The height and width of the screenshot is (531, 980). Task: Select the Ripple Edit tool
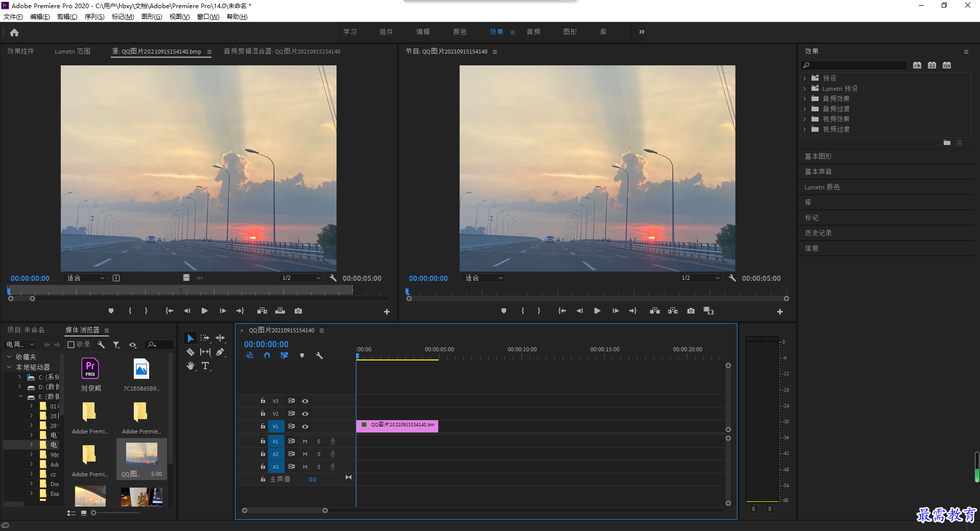point(220,338)
